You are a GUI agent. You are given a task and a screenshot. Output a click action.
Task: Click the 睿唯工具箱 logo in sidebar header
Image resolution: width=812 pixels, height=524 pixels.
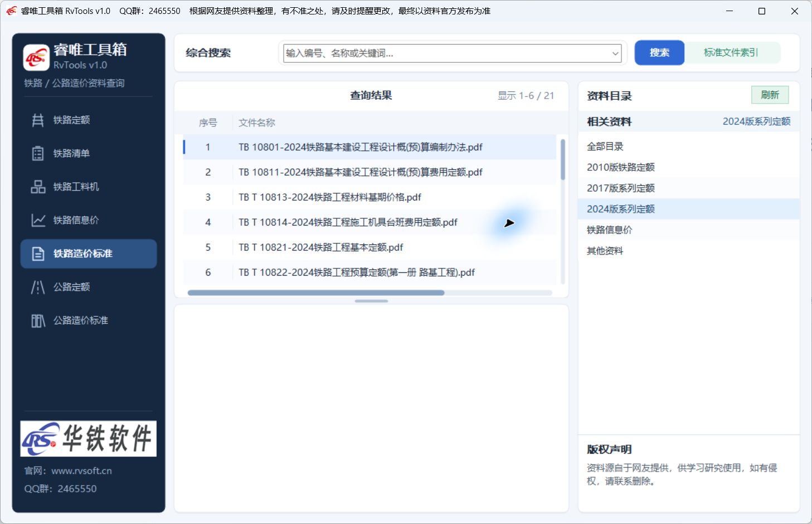(36, 57)
